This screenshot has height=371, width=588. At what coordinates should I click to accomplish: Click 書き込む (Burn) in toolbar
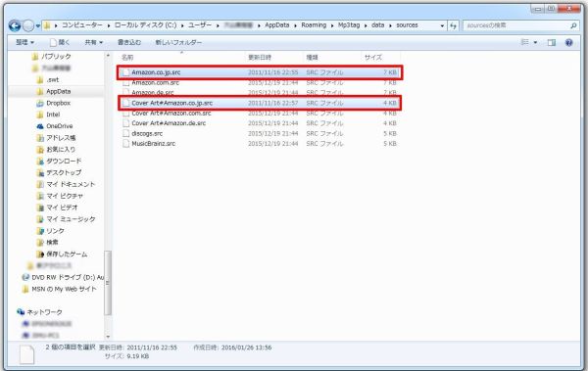coord(129,42)
